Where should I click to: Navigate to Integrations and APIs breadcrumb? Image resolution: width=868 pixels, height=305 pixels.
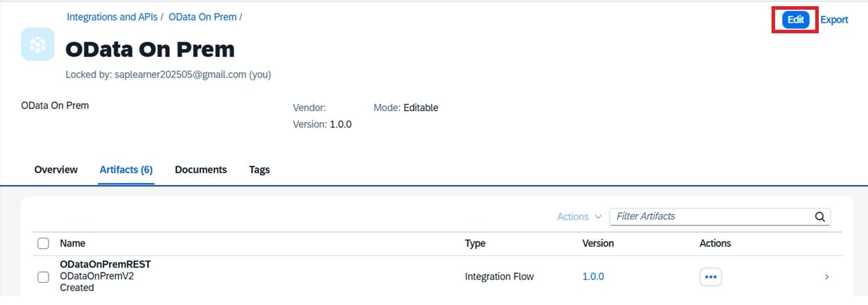click(x=112, y=17)
